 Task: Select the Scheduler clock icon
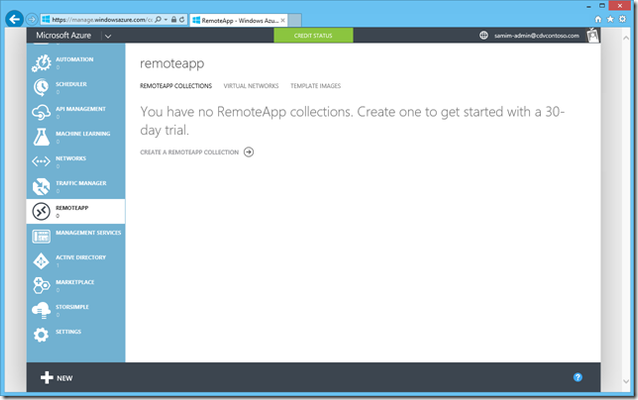coord(42,87)
